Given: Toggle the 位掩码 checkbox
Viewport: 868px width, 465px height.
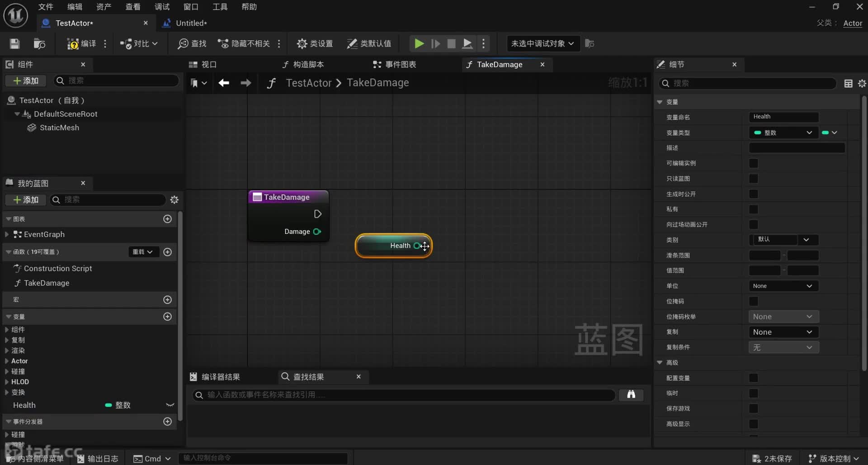Looking at the screenshot, I should [753, 301].
